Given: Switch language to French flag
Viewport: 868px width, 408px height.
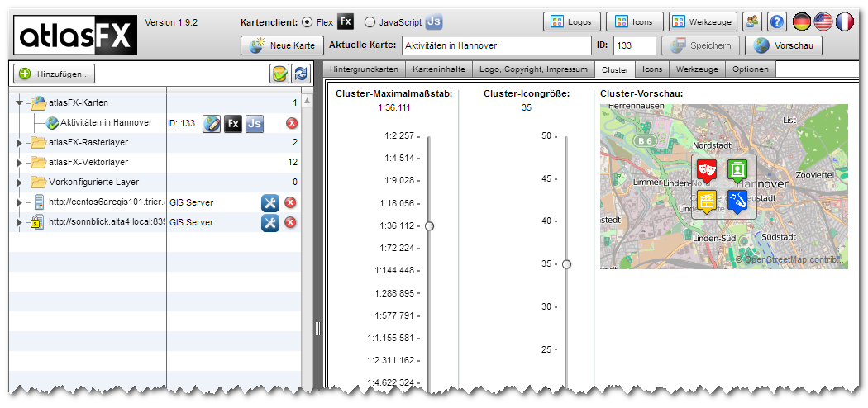Looking at the screenshot, I should 845,22.
